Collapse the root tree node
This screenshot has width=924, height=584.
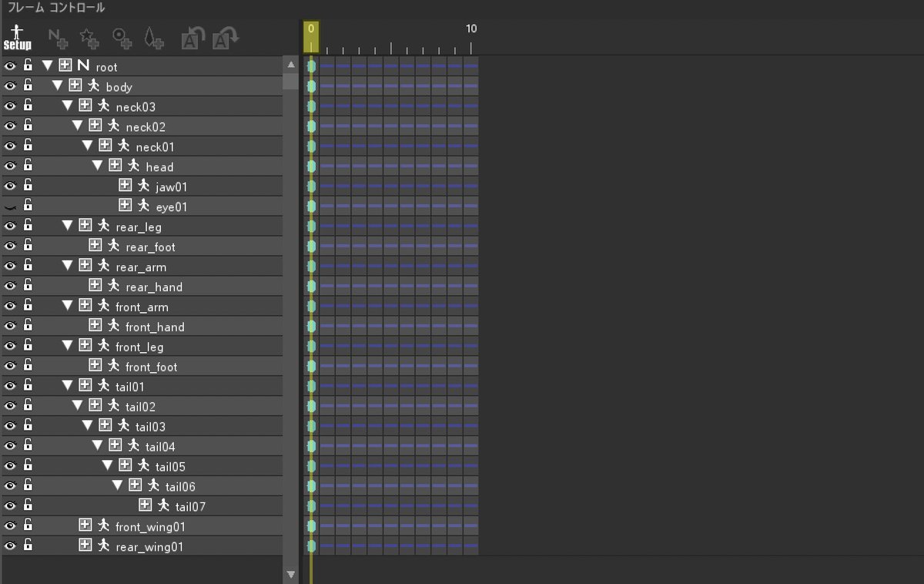tap(48, 66)
